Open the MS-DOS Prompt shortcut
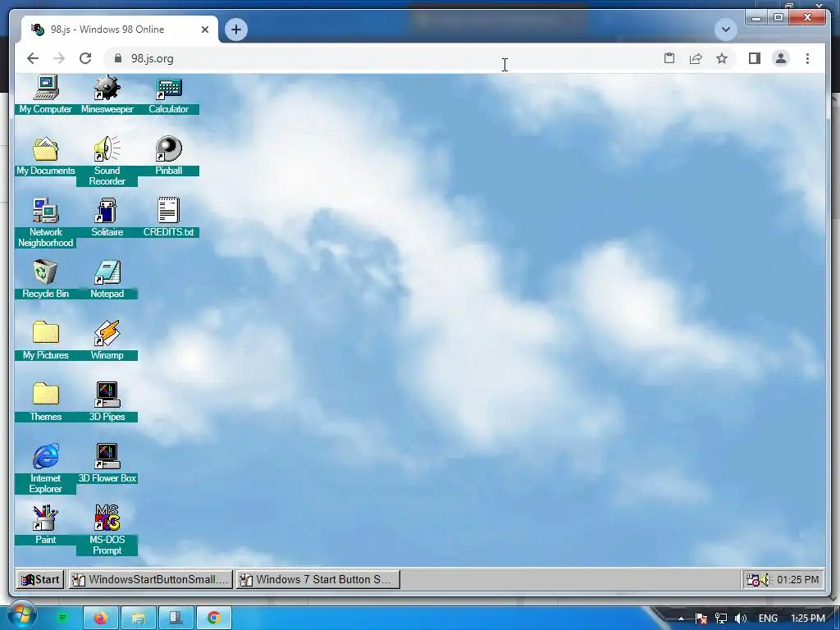Viewport: 840px width, 630px height. click(x=107, y=531)
